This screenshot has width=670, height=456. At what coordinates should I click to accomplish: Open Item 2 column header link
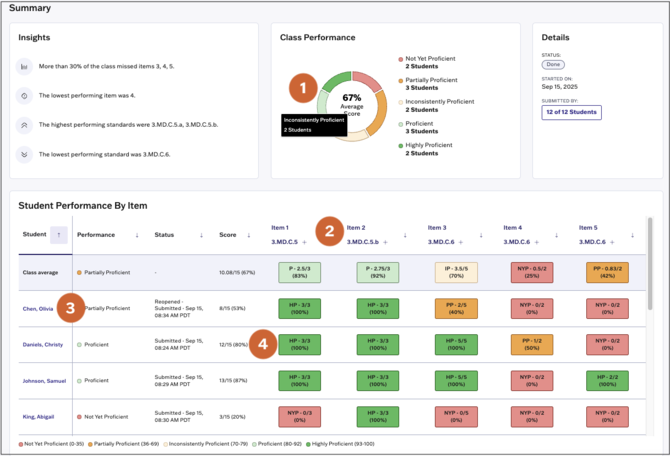point(356,228)
